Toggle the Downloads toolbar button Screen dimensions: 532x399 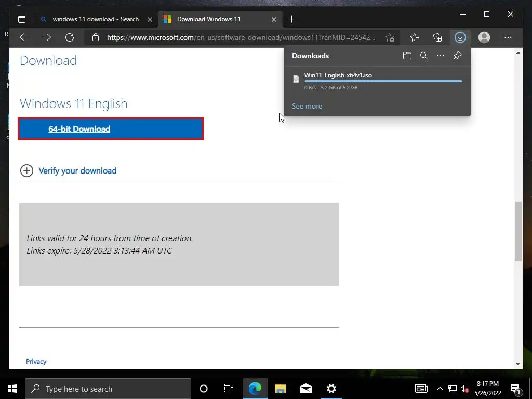(460, 37)
